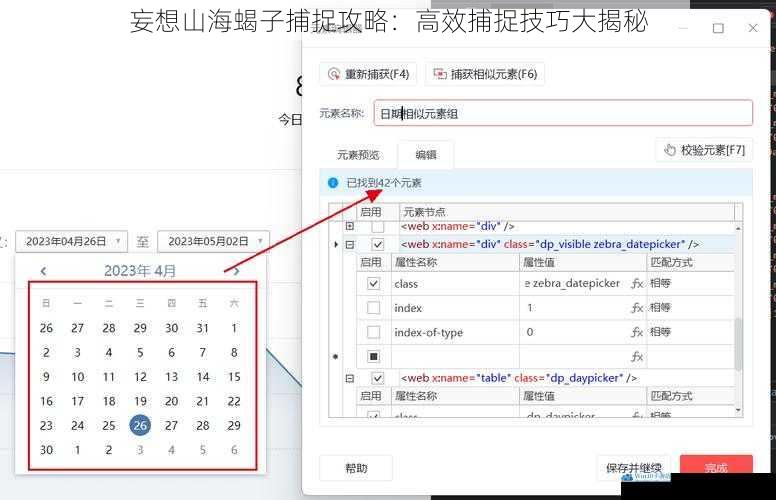This screenshot has width=776, height=500.
Task: Select April 15 in the calendar
Action: click(x=234, y=377)
